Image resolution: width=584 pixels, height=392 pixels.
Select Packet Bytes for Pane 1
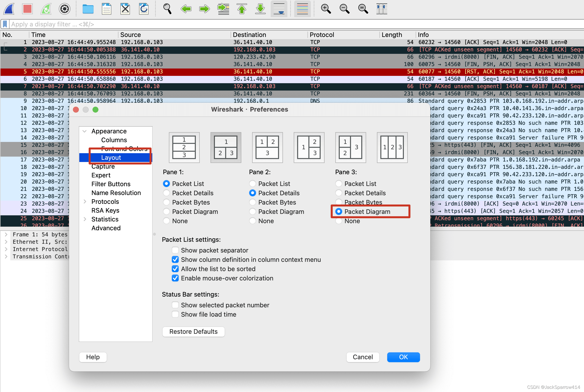[x=166, y=202]
